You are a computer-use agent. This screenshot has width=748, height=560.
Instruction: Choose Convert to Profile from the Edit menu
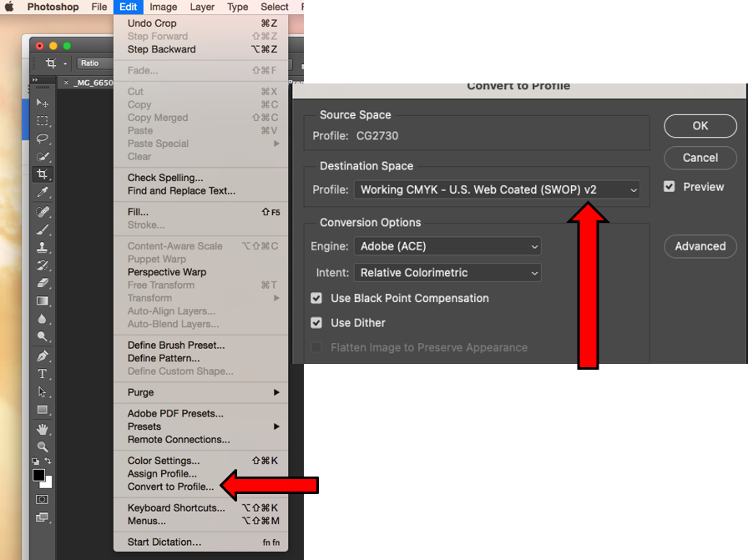[x=201, y=487]
